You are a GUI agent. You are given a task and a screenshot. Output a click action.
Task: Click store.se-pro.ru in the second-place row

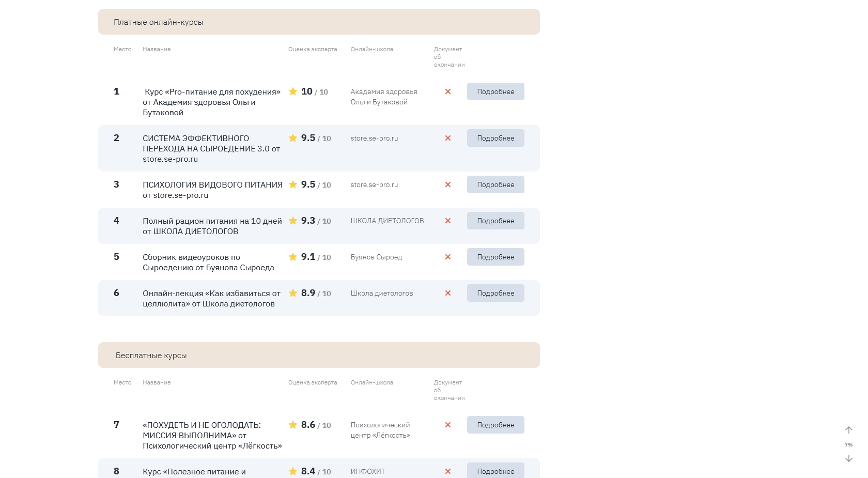coord(374,138)
